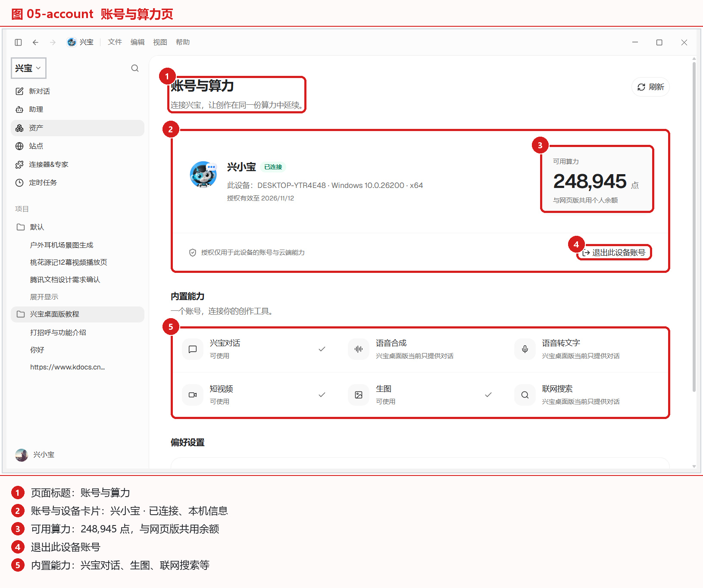Open the sidebar search magnifier
This screenshot has height=588, width=703.
click(x=135, y=68)
